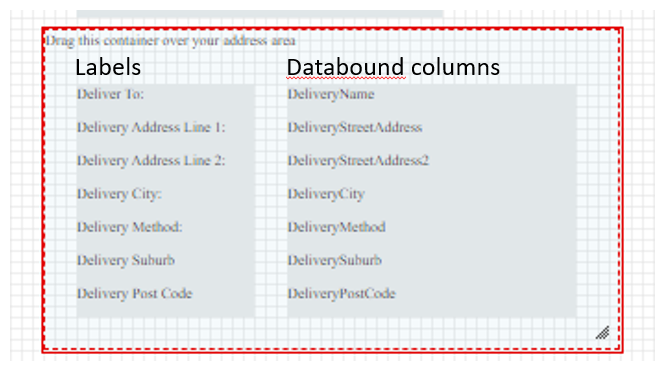The image size is (669, 376).
Task: Select the 'Delivery Address Line 2:' label
Action: [151, 160]
